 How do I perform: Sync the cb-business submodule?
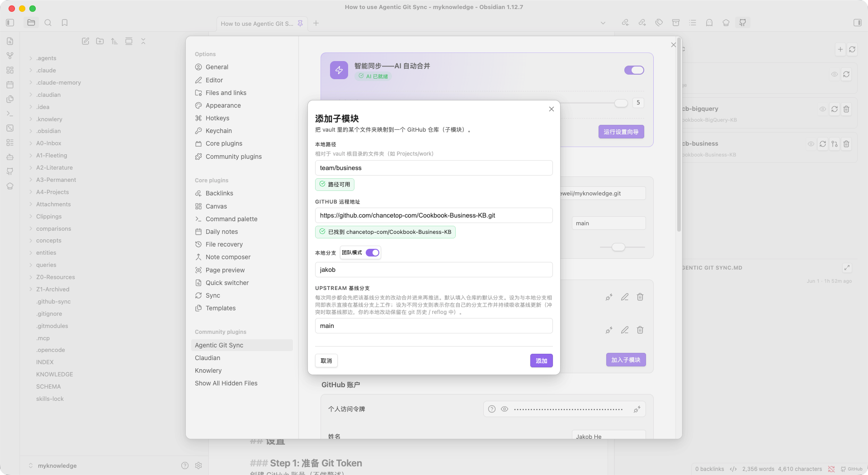click(823, 144)
